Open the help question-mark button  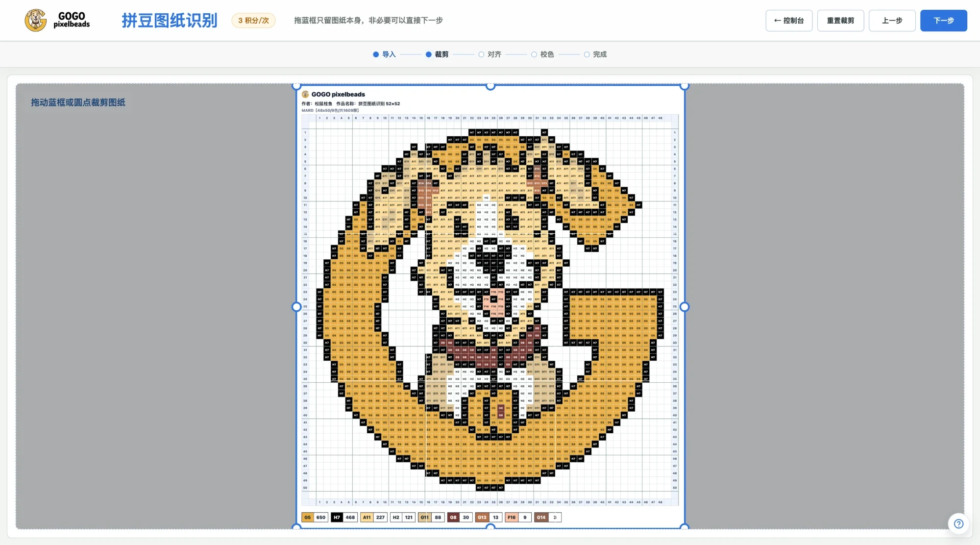pos(958,523)
